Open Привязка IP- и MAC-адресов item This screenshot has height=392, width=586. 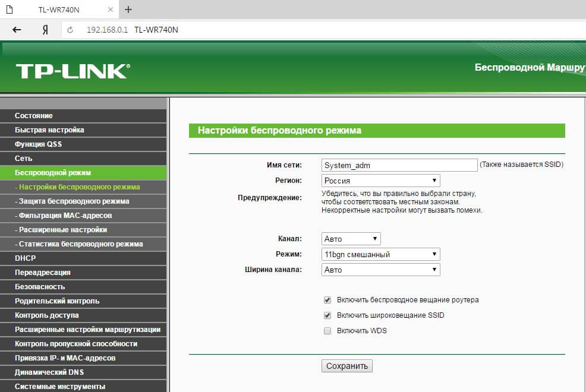[83, 358]
